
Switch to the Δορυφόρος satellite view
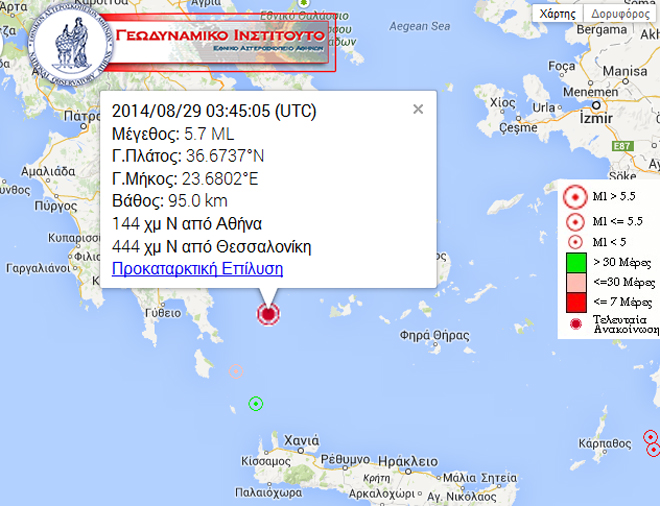(620, 14)
